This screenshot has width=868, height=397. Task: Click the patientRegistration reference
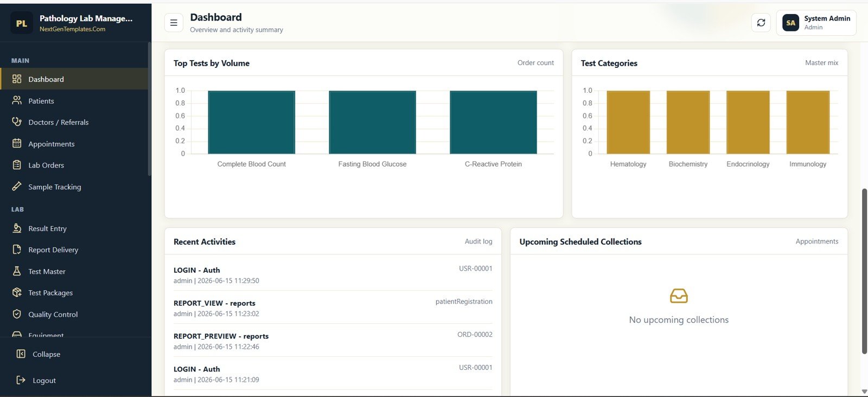point(464,302)
